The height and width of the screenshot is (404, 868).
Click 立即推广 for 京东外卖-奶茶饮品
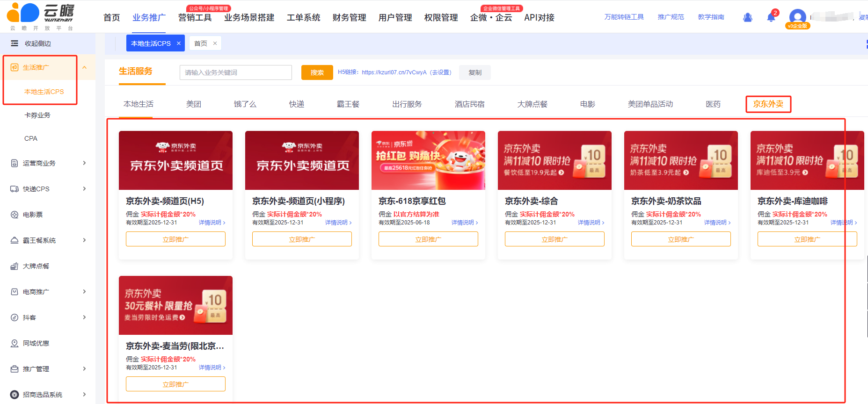click(x=681, y=239)
